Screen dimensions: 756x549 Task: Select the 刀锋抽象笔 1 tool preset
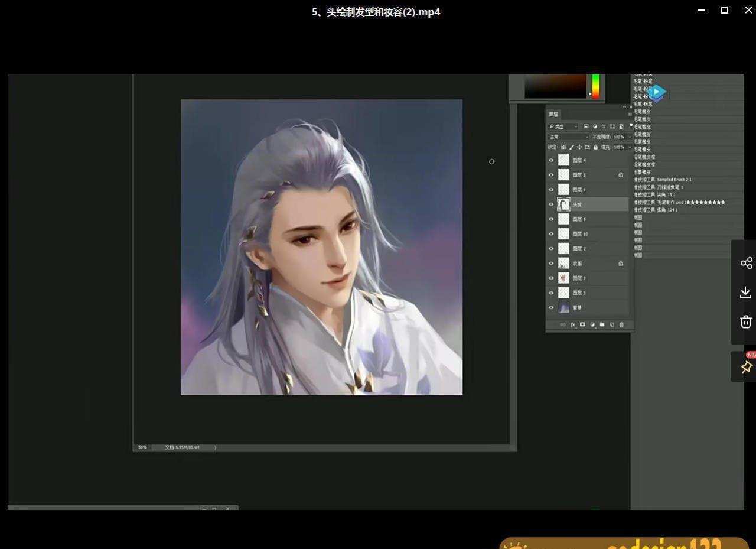tap(659, 187)
